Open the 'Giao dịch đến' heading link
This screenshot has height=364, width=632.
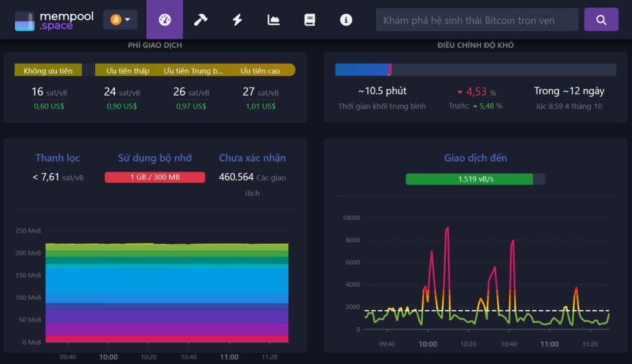click(476, 157)
